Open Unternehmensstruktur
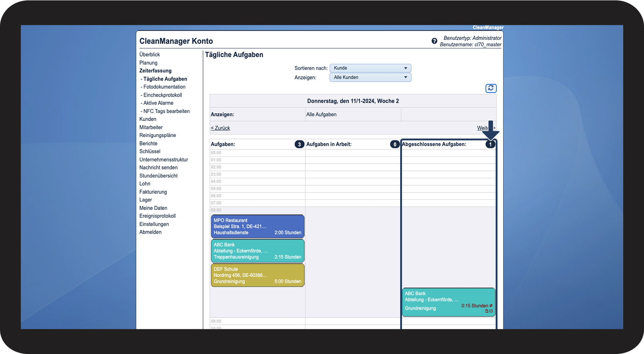 (164, 160)
